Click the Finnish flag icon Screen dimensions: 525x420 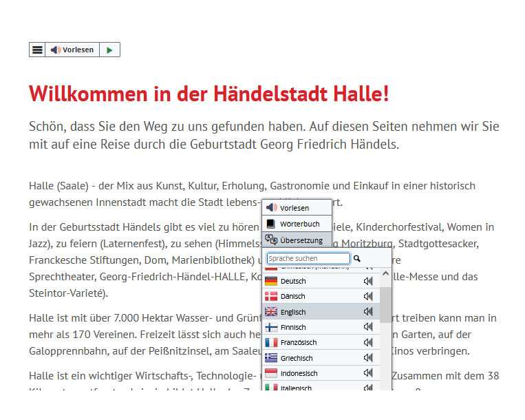tap(271, 327)
